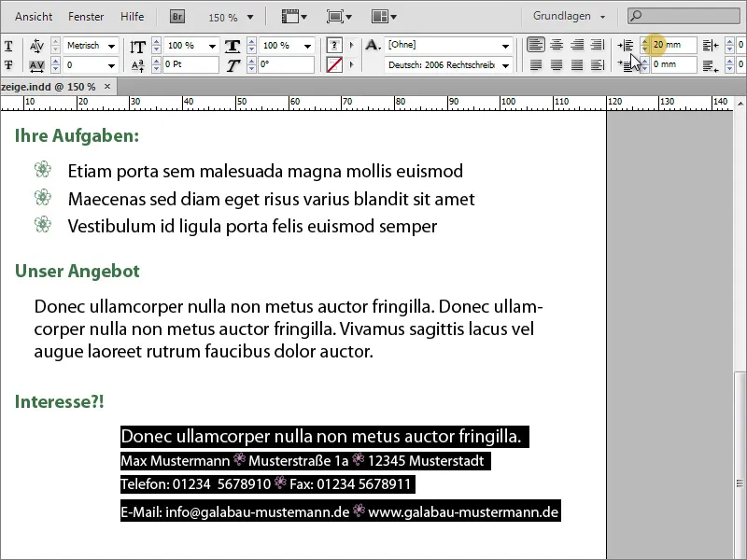Select justify all lines
The height and width of the screenshot is (560, 747).
coord(577,64)
